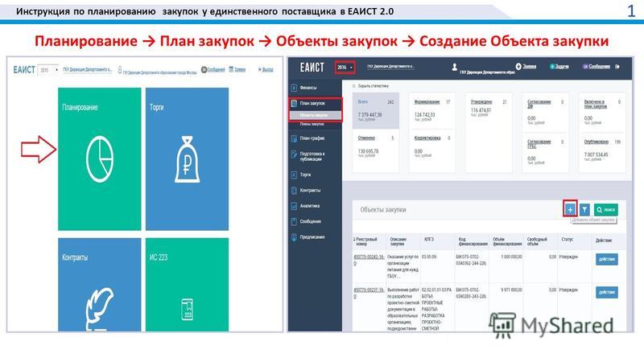This screenshot has width=644, height=362.
Task: Open the year dropdown showing 2015 in the left window
Action: (48, 70)
